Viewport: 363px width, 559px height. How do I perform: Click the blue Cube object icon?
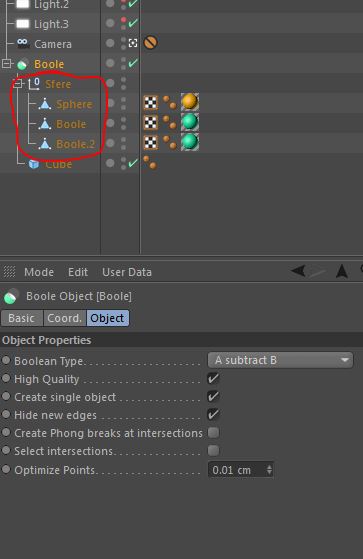point(34,164)
